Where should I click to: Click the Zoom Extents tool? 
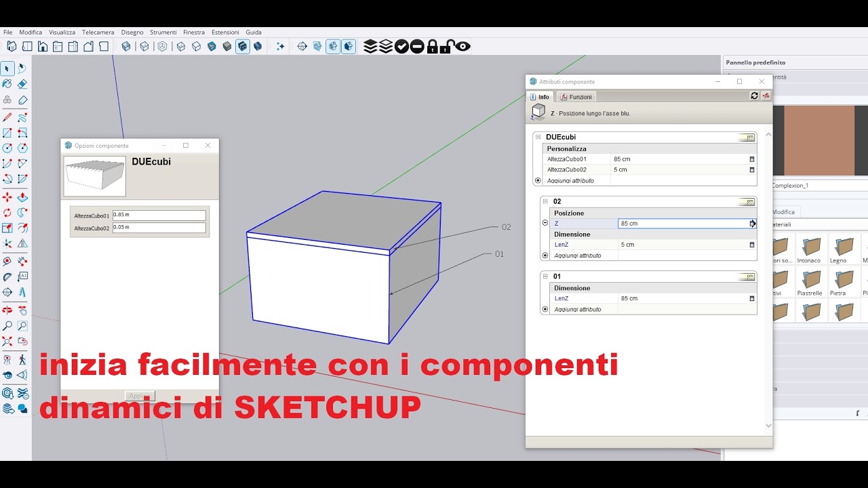pyautogui.click(x=7, y=342)
